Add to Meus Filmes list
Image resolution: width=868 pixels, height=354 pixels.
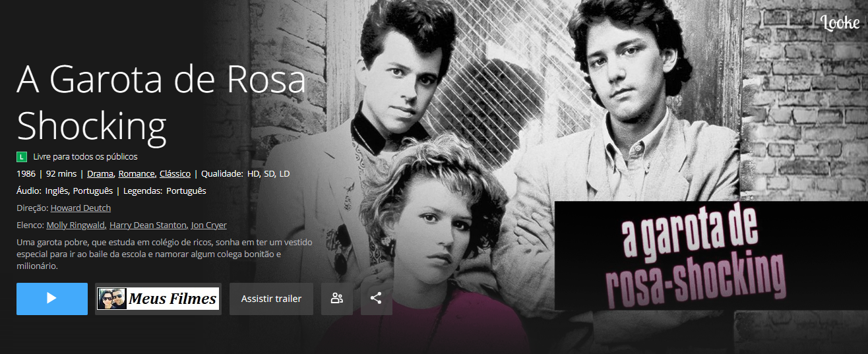[x=158, y=299]
